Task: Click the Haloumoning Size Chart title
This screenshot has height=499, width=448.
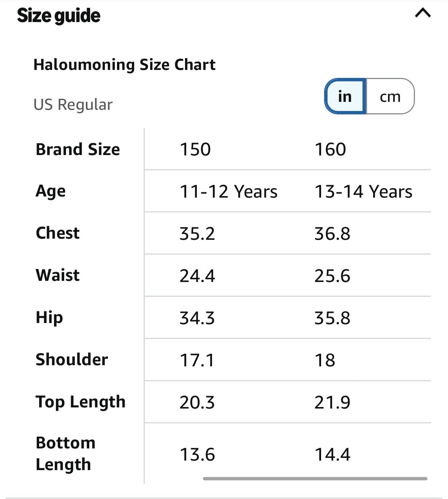Action: click(124, 65)
